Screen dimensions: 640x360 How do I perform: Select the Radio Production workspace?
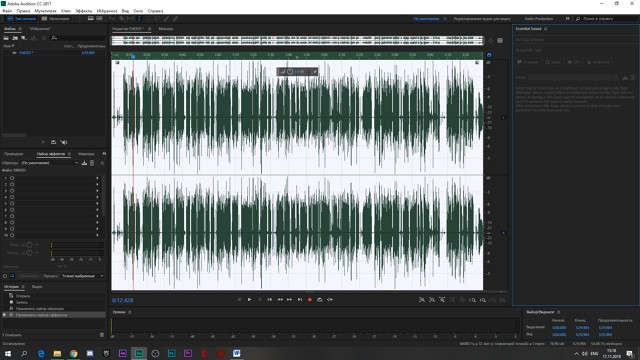pyautogui.click(x=539, y=19)
